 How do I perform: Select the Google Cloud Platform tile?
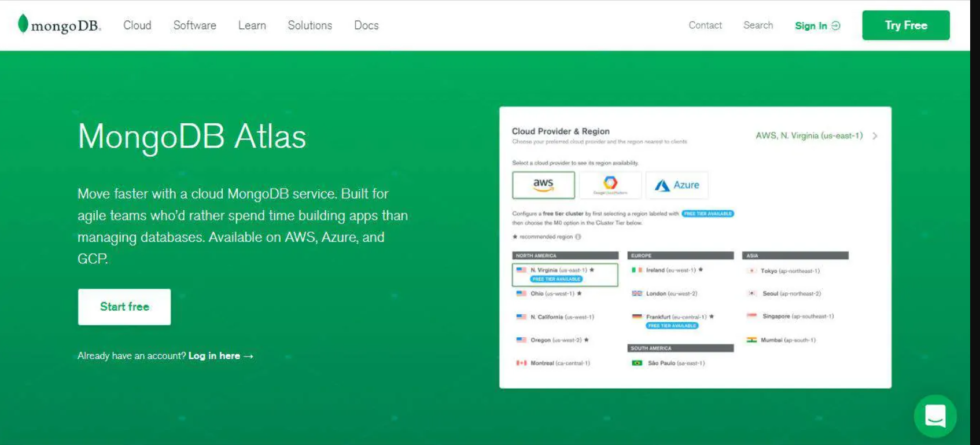click(x=610, y=185)
